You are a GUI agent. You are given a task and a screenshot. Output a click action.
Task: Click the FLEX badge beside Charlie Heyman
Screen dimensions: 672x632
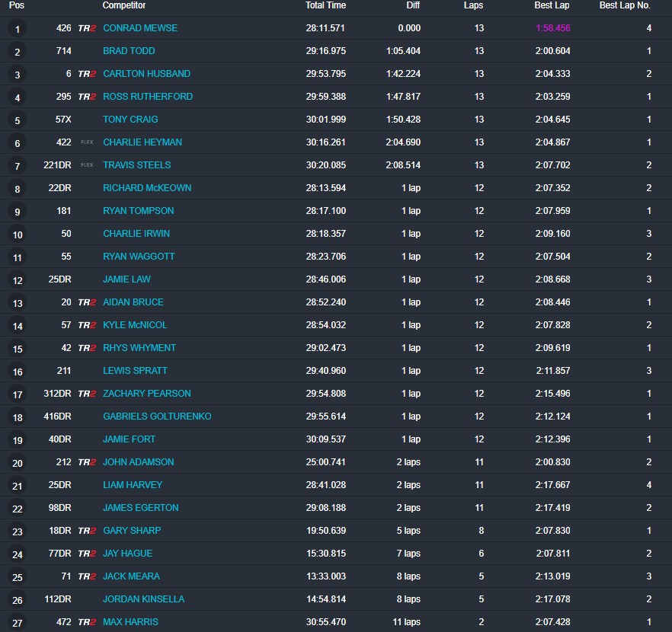coord(87,142)
